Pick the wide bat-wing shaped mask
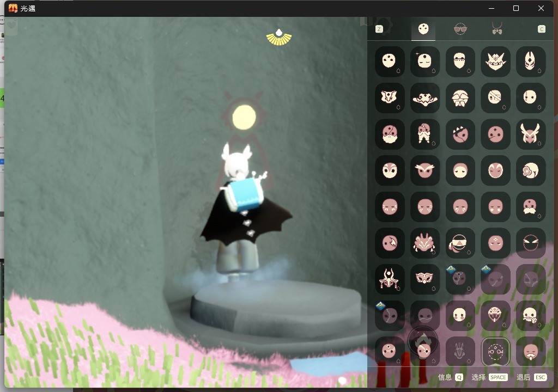 coord(424,97)
